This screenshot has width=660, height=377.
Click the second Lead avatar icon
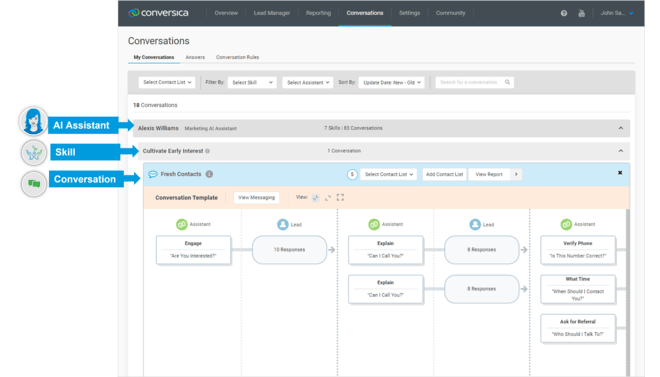475,224
